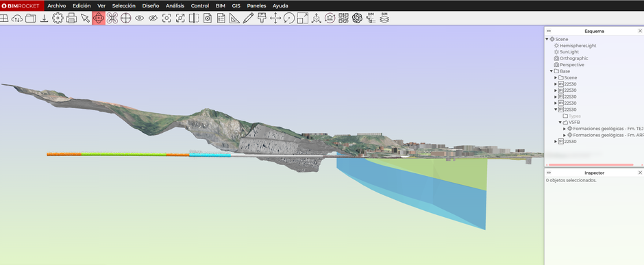
Task: Select HemisphereLight in the tree
Action: click(x=578, y=45)
